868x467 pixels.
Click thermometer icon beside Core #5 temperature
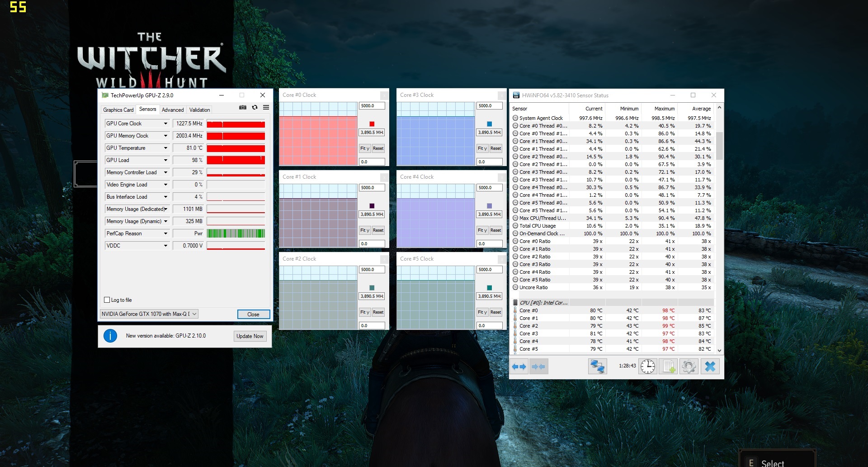pos(515,349)
